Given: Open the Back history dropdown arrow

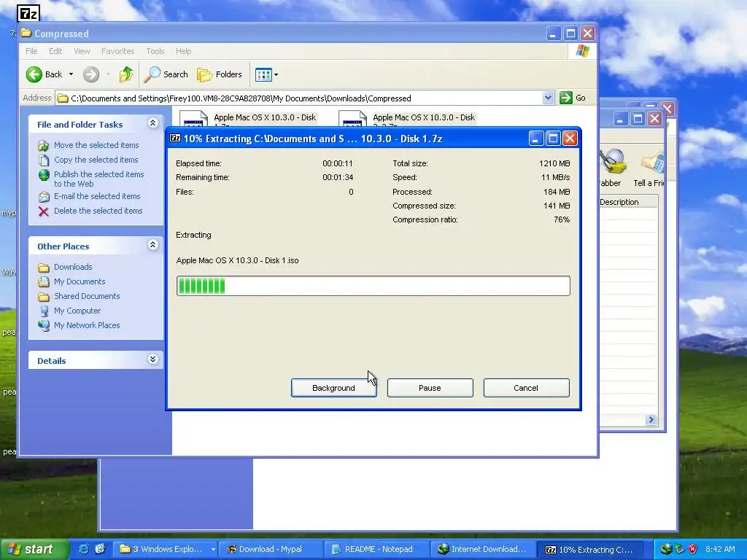Looking at the screenshot, I should click(71, 74).
